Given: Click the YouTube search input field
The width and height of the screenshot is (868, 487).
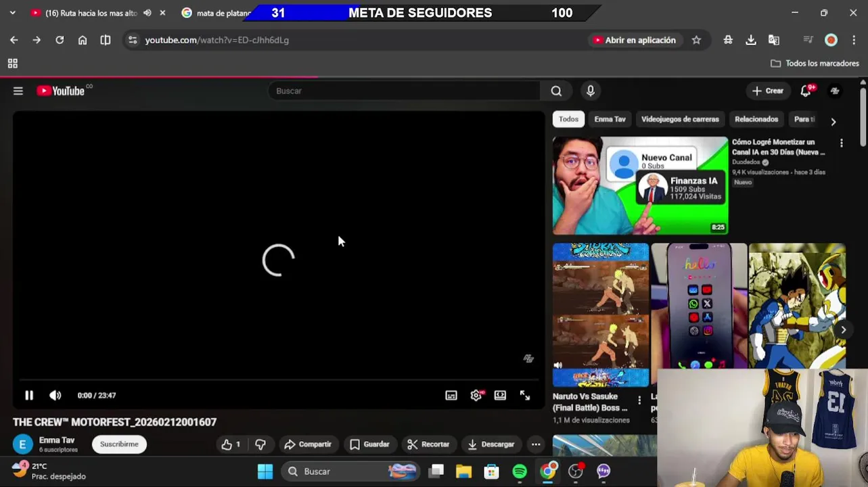Looking at the screenshot, I should [405, 91].
